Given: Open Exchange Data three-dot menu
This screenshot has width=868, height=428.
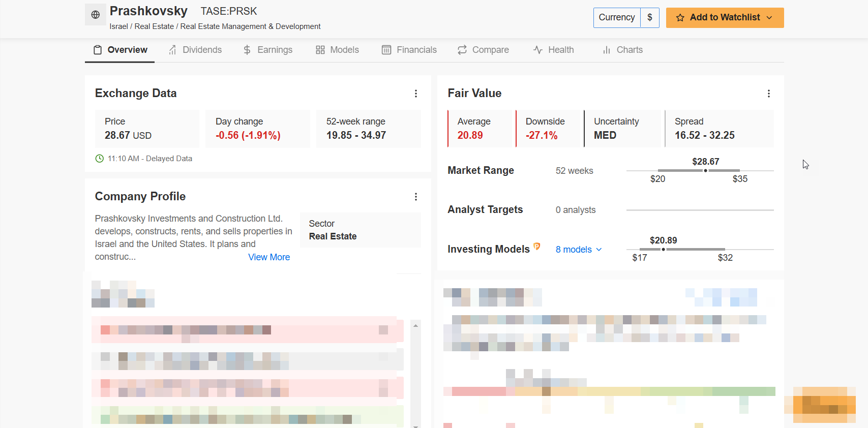Looking at the screenshot, I should pyautogui.click(x=416, y=94).
